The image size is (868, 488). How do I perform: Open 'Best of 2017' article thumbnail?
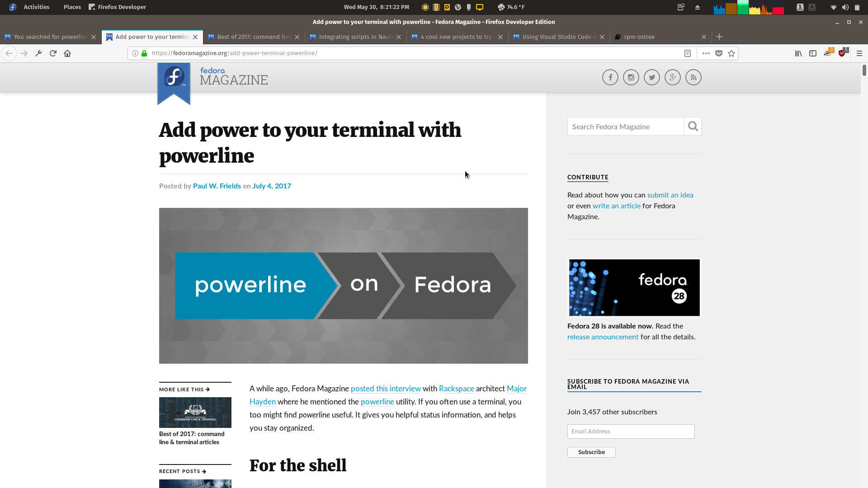(195, 413)
